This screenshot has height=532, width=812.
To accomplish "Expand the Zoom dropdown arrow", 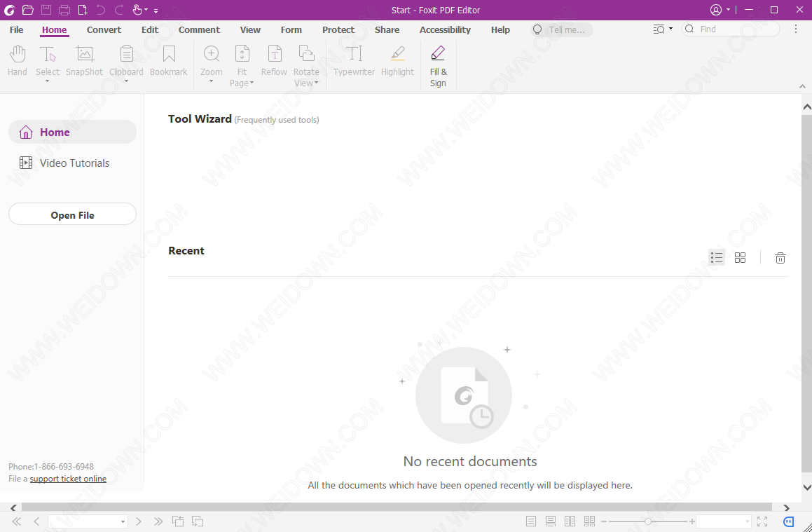I will pos(212,81).
